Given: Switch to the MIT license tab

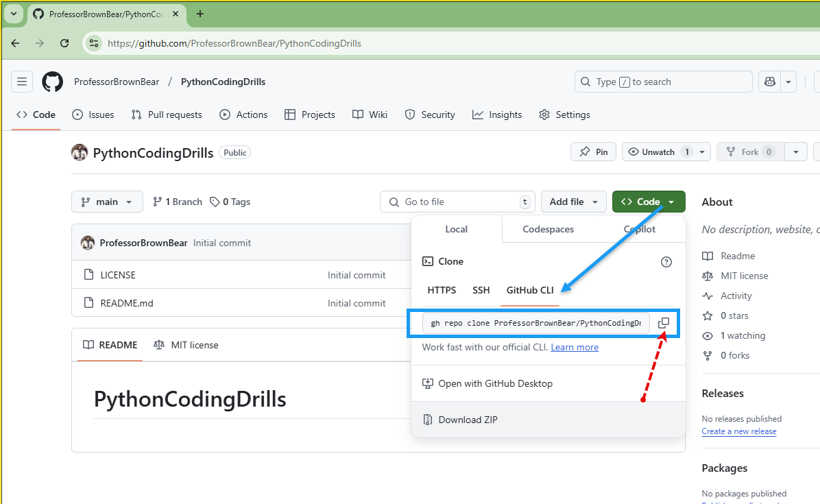Looking at the screenshot, I should click(186, 345).
